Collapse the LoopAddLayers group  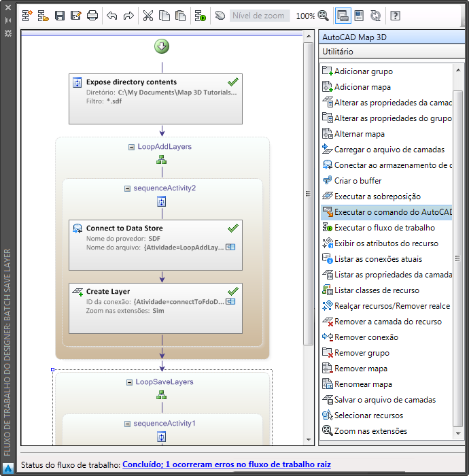pos(131,148)
